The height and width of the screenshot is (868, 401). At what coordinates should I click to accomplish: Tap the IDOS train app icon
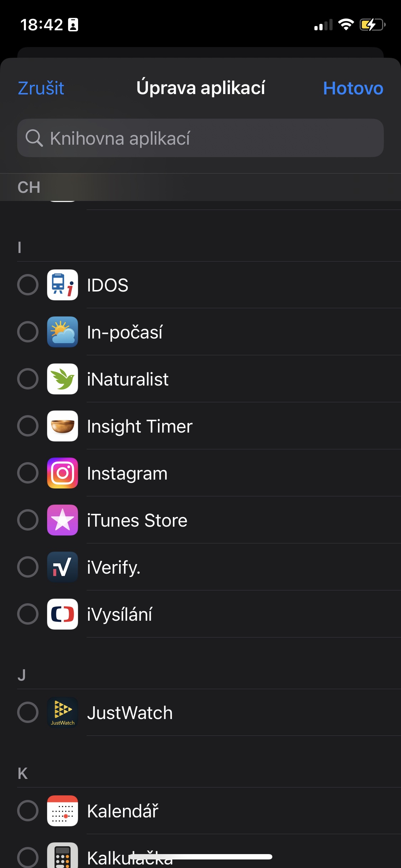click(x=62, y=285)
